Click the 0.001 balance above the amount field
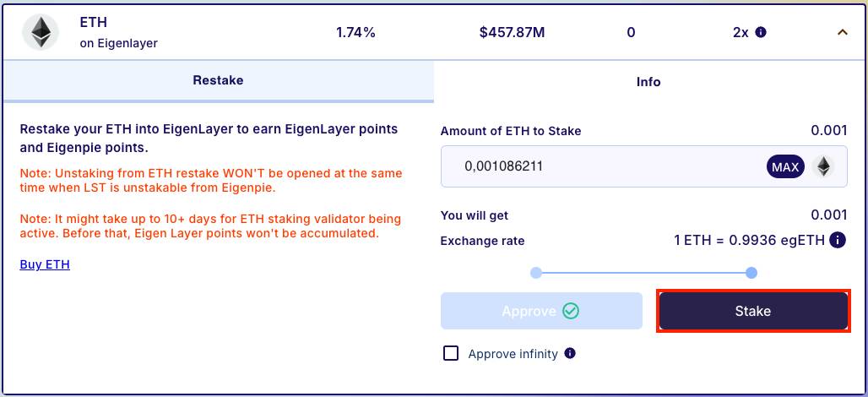868x397 pixels. tap(828, 131)
